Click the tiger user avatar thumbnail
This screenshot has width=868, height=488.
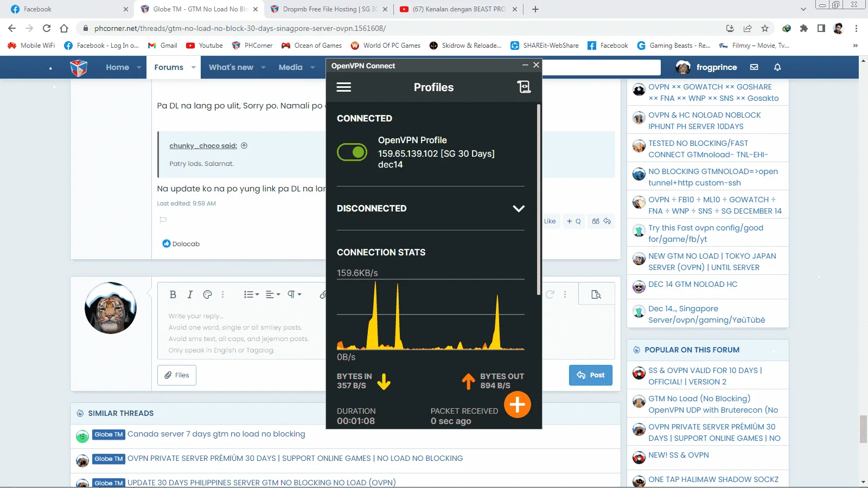point(111,308)
